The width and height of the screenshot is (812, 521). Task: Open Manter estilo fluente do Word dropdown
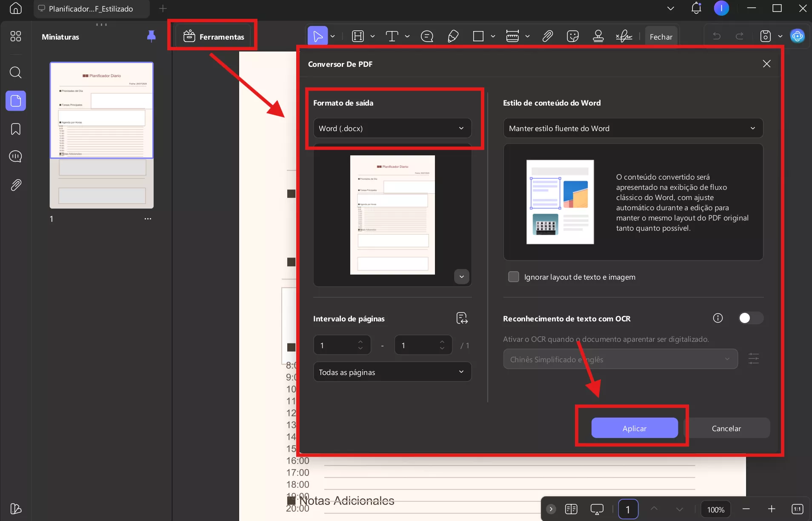[632, 128]
